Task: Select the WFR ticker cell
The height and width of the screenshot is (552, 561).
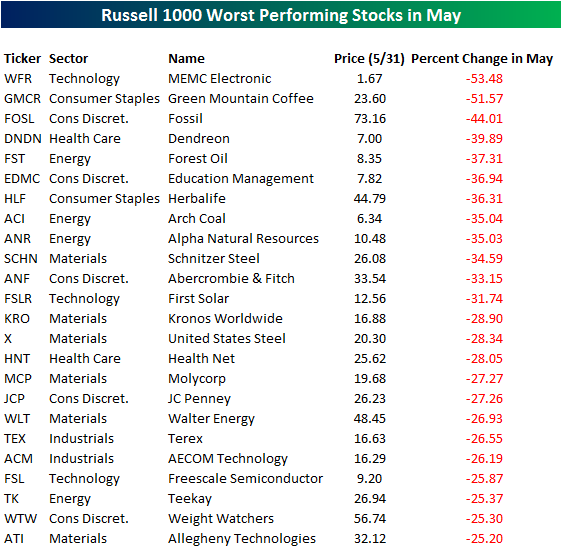Action: (18, 79)
